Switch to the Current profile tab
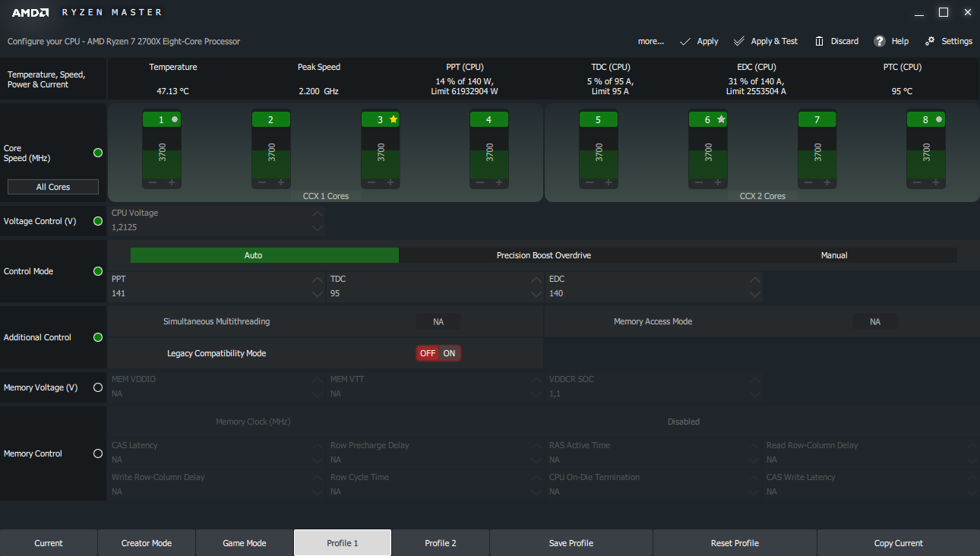The height and width of the screenshot is (556, 980). (49, 543)
